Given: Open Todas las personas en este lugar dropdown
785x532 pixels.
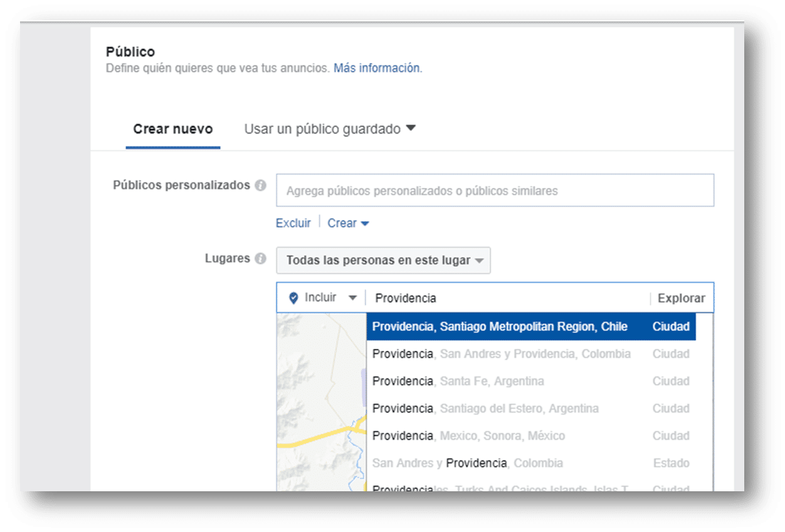Looking at the screenshot, I should 383,261.
